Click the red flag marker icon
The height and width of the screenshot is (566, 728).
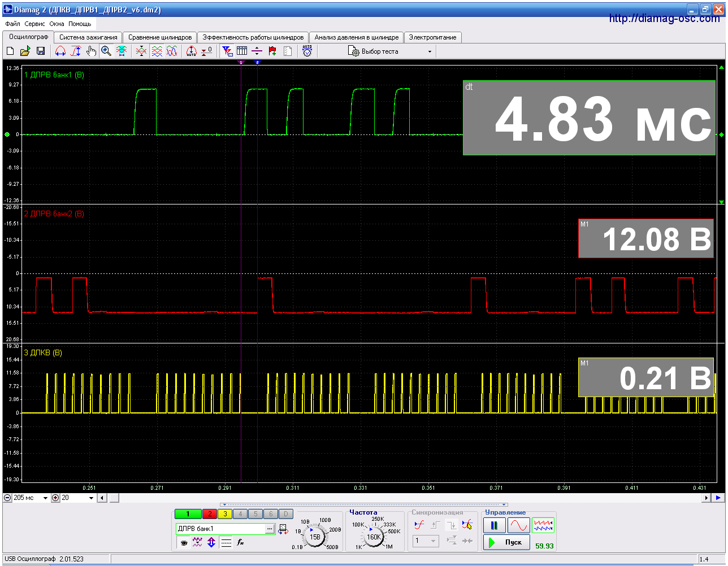tap(272, 51)
